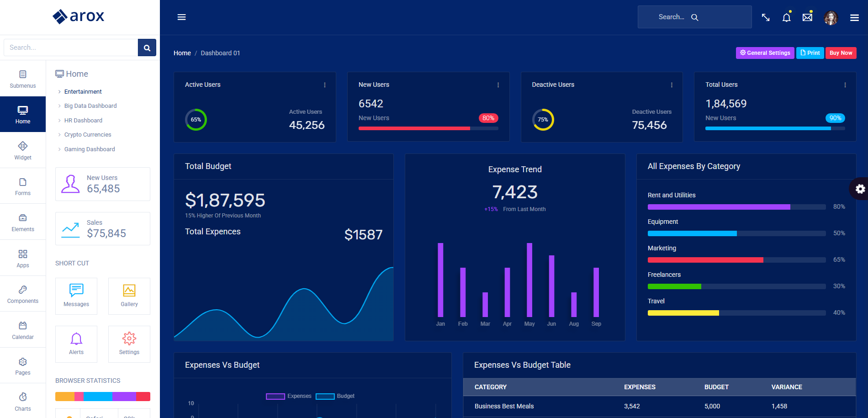Click the browser statistics color bar
868x418 pixels.
(x=103, y=397)
